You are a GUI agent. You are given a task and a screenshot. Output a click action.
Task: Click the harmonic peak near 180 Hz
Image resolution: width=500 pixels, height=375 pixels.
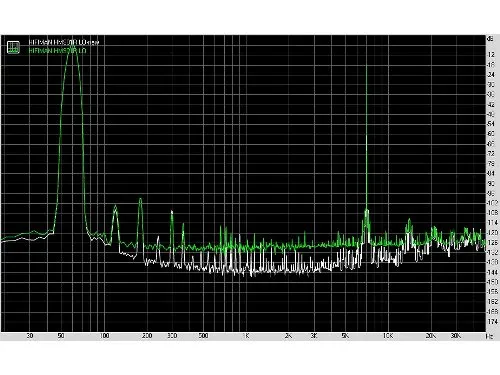(x=140, y=200)
